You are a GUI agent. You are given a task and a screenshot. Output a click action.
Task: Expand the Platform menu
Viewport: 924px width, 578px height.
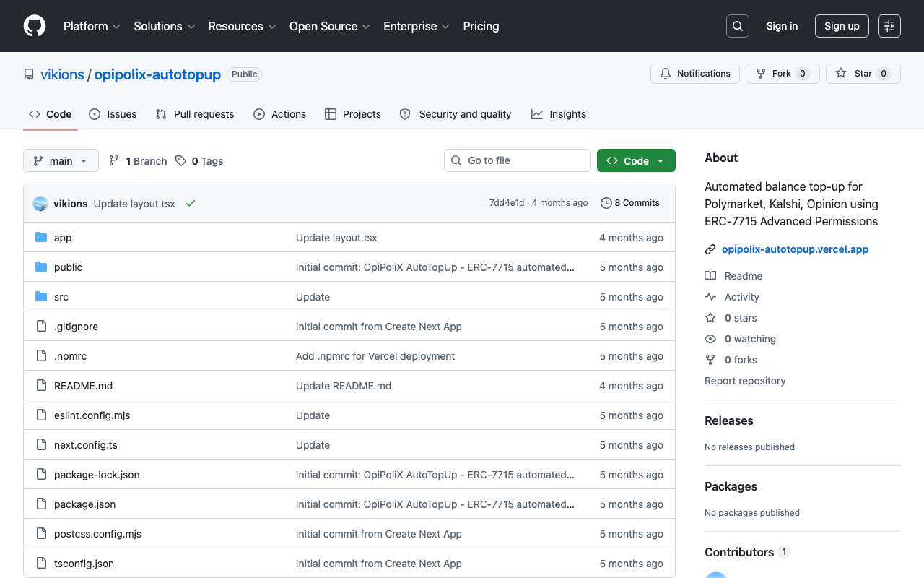[x=91, y=26]
